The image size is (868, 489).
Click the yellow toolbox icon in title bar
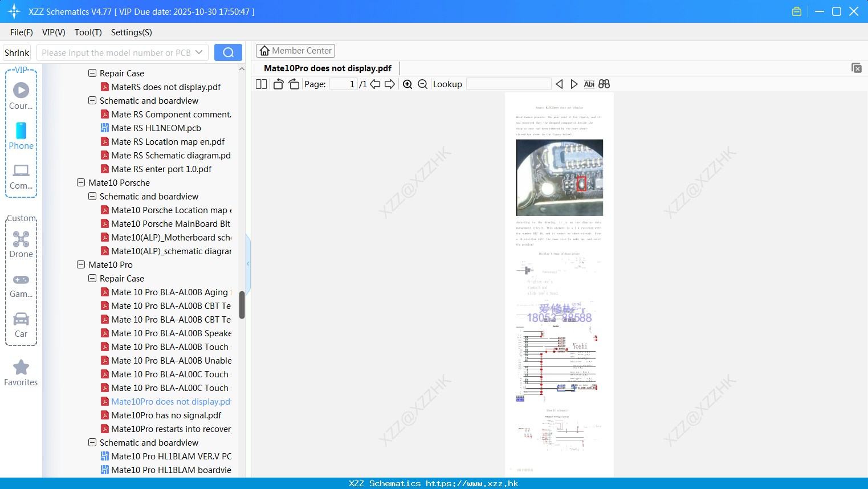797,11
